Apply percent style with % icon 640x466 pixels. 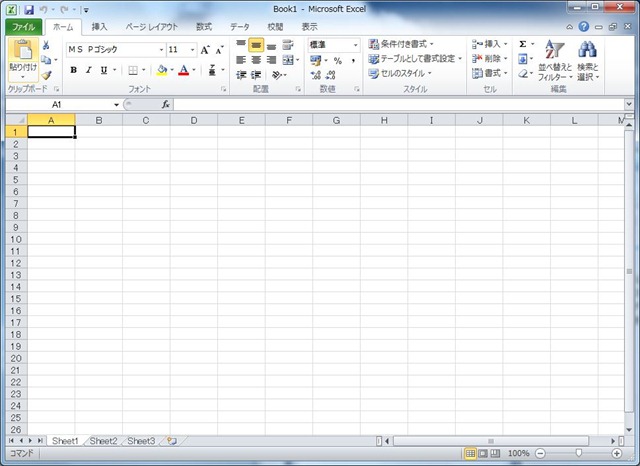point(338,60)
